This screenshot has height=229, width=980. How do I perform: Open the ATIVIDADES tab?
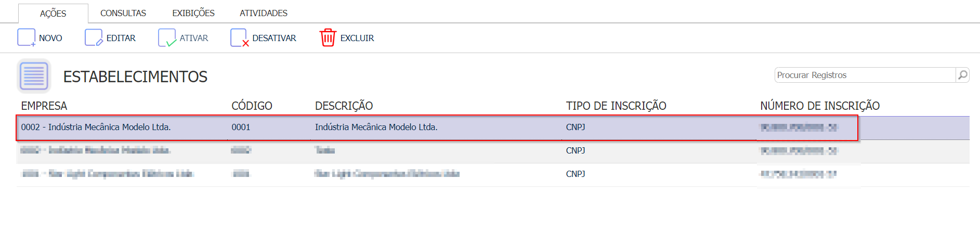[264, 13]
